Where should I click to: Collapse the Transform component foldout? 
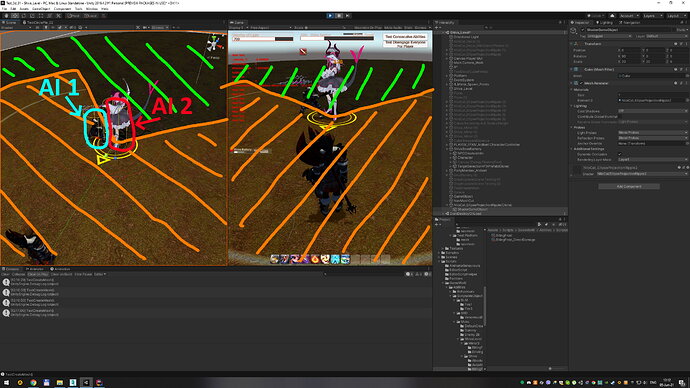tap(572, 44)
